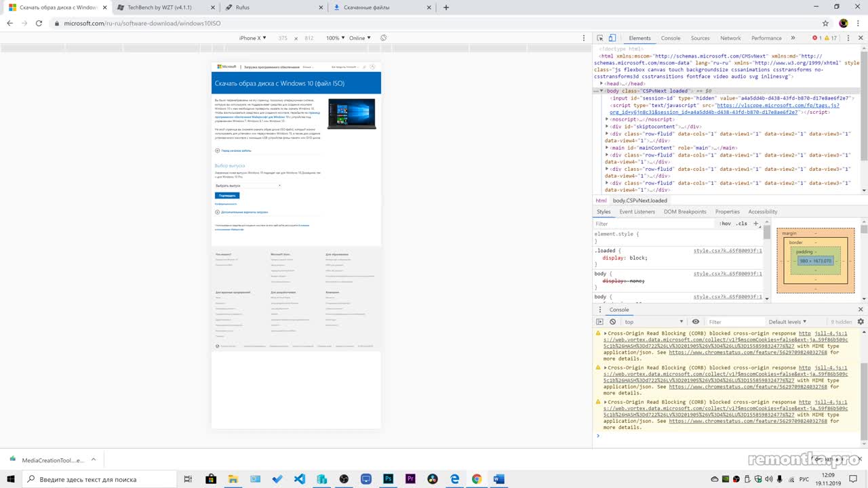Add a new style rule with plus
The height and width of the screenshot is (488, 868).
[756, 224]
